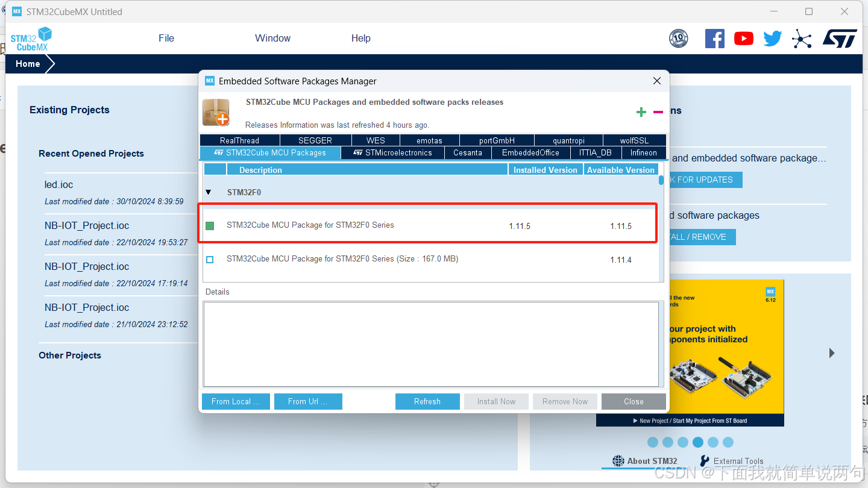Viewport: 868px width, 488px height.
Task: Switch to the wolfSSL tab
Action: pos(634,140)
